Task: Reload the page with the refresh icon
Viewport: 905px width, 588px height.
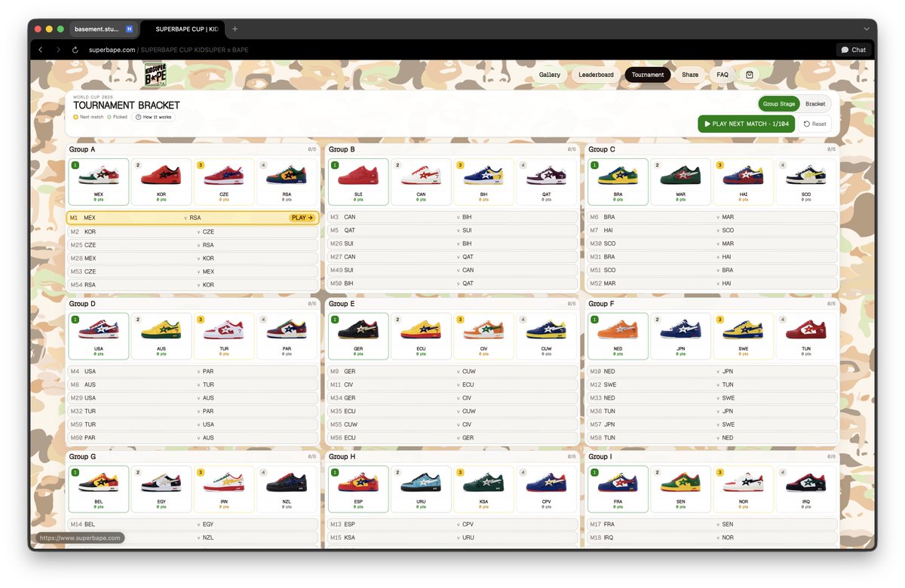Action: click(x=75, y=50)
